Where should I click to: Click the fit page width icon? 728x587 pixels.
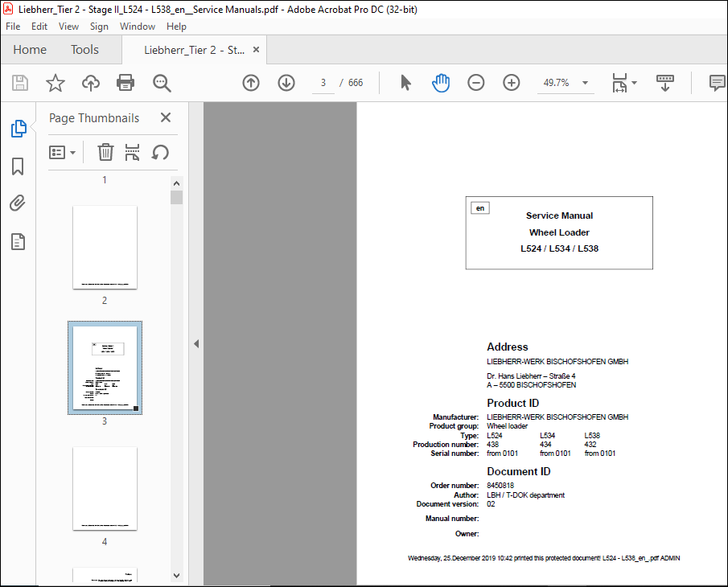620,83
